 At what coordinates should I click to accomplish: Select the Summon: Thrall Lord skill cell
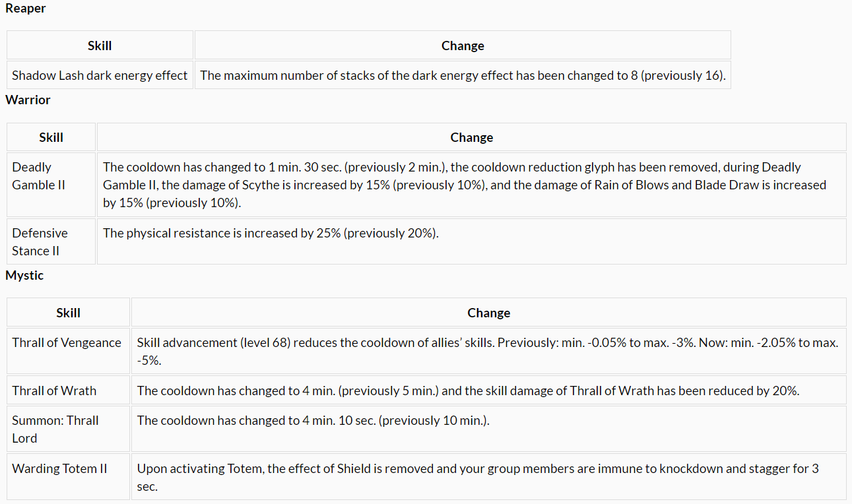pyautogui.click(x=55, y=429)
